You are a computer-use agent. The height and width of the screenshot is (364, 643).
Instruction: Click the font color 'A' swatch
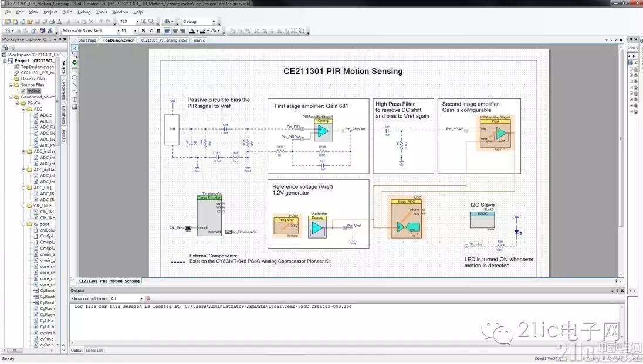[x=192, y=30]
